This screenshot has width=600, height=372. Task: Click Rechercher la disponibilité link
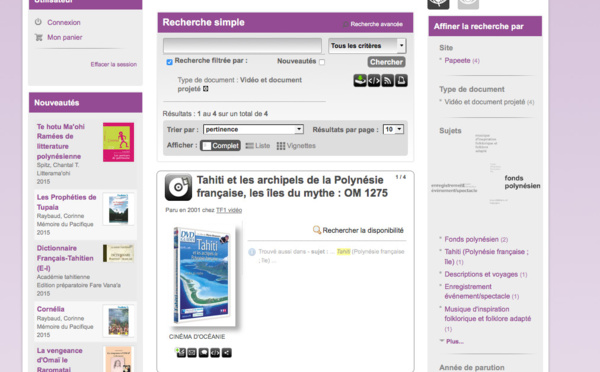363,230
